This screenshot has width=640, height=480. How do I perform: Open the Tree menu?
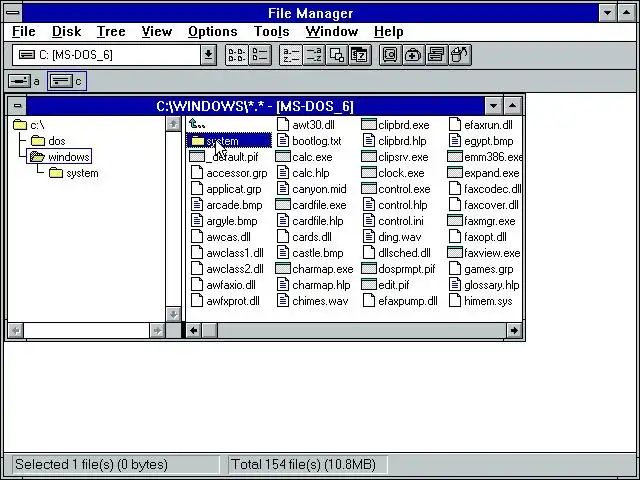(111, 31)
